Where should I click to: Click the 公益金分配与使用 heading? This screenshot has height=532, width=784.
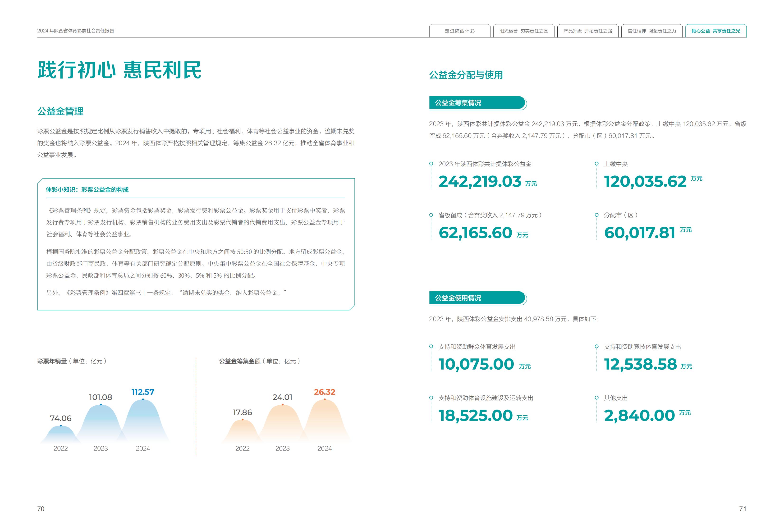click(466, 75)
